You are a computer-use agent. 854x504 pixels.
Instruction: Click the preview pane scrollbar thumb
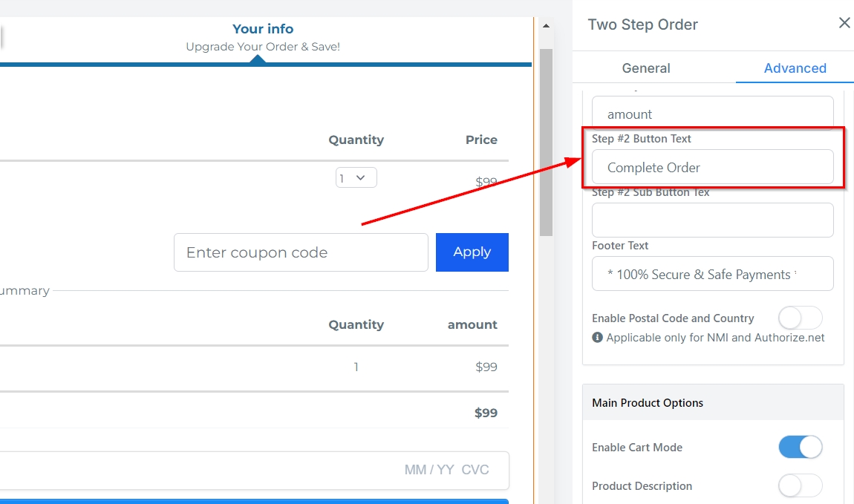pyautogui.click(x=546, y=141)
